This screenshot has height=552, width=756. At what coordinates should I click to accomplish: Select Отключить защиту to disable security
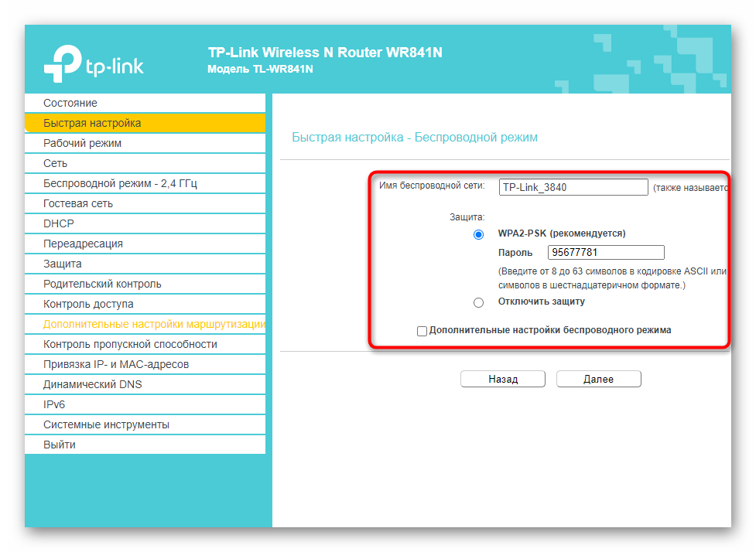478,303
